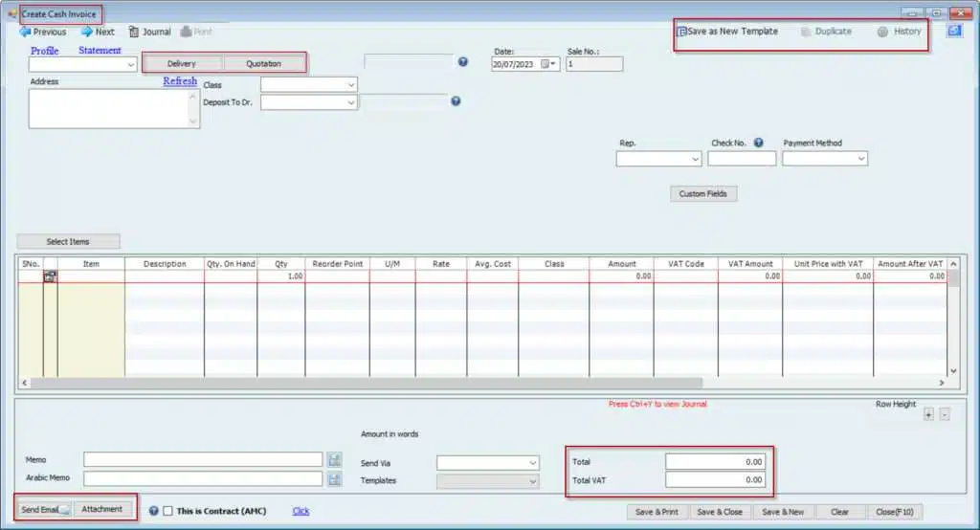Click Save as New Template icon
Screen dimensions: 980x530
681,32
